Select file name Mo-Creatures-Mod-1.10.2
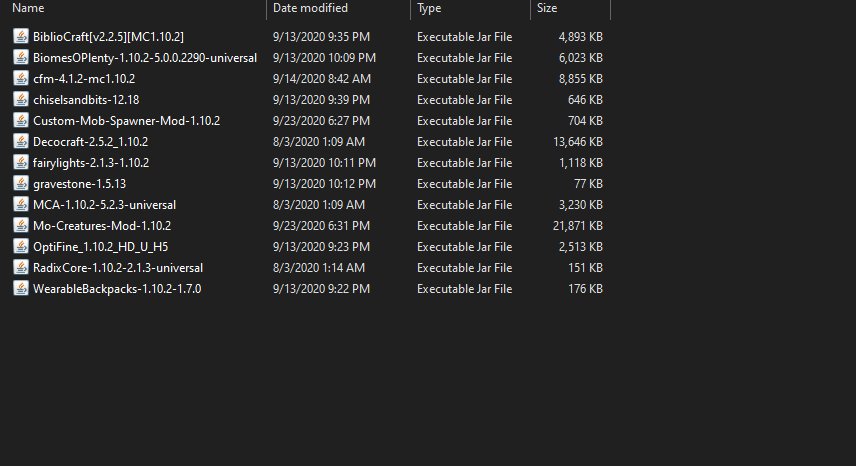The width and height of the screenshot is (856, 466). (x=102, y=226)
